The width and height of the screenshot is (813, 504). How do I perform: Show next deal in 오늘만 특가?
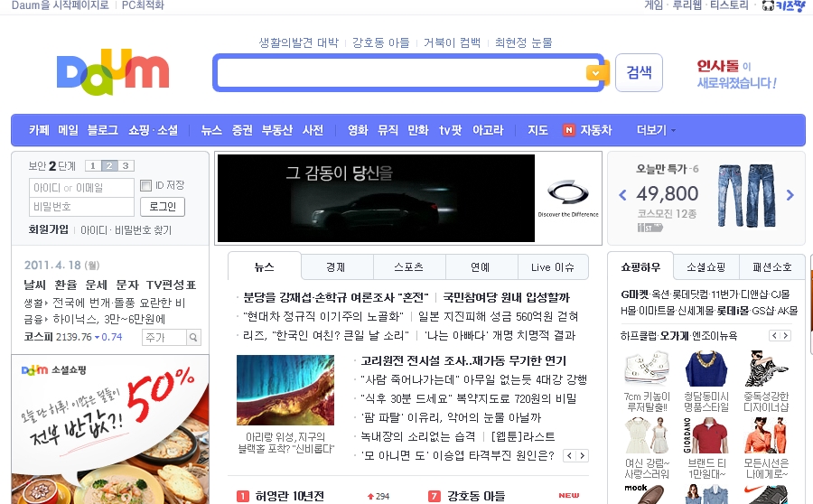[x=790, y=195]
